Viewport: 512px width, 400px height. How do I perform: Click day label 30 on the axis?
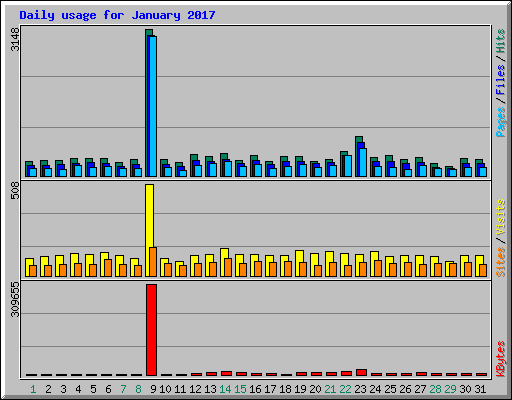[465, 389]
